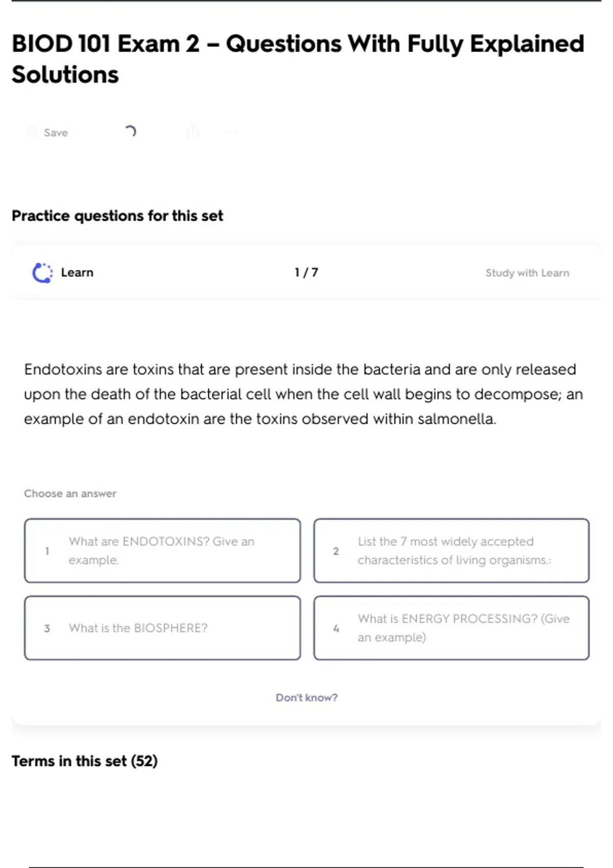613x868 pixels.
Task: Click the bookmark icon beside Save
Action: click(x=32, y=132)
